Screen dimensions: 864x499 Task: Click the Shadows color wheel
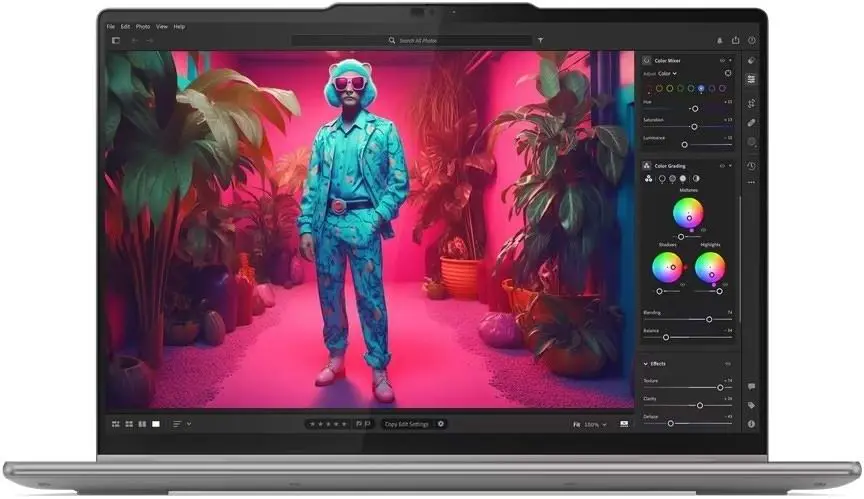tap(667, 267)
